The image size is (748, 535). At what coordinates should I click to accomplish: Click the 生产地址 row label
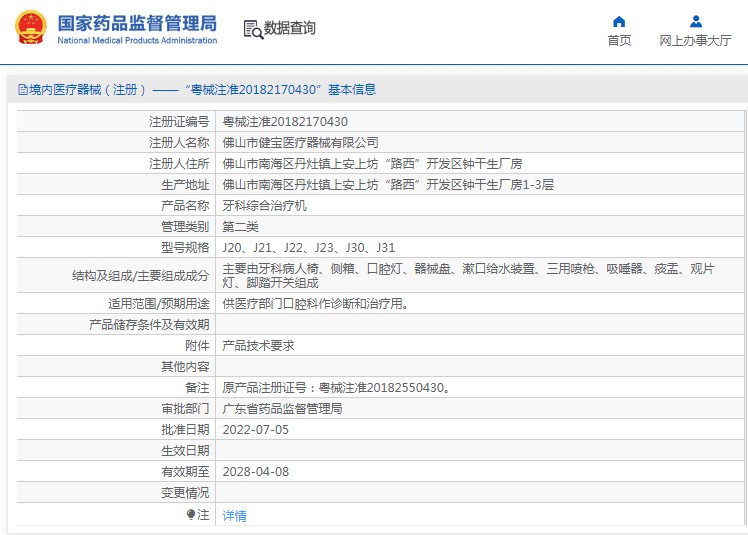(185, 185)
